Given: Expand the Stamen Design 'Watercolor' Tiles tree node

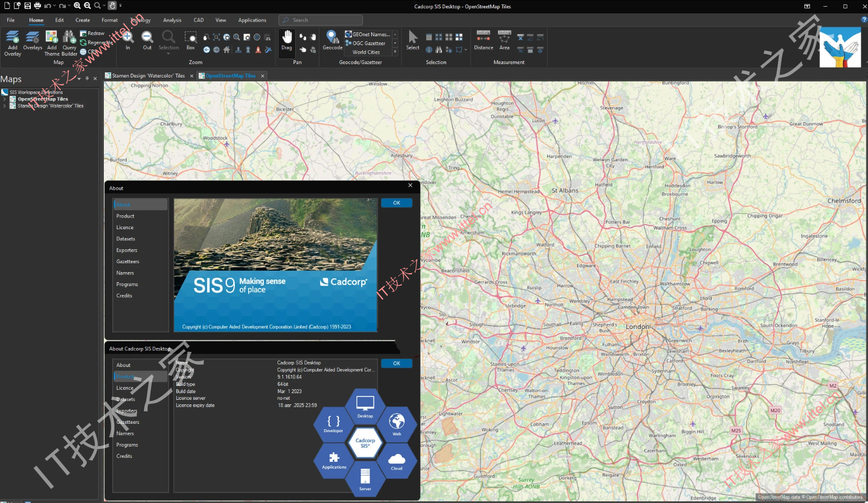Looking at the screenshot, I should click(x=5, y=106).
